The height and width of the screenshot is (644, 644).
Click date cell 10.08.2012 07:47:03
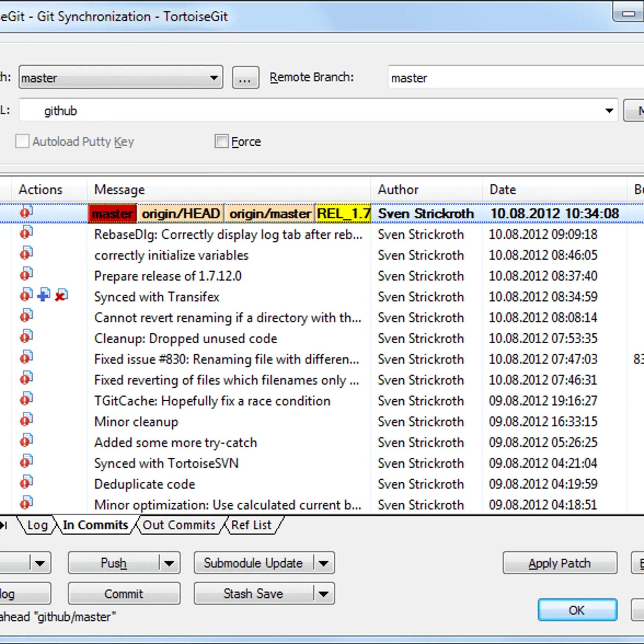point(543,359)
